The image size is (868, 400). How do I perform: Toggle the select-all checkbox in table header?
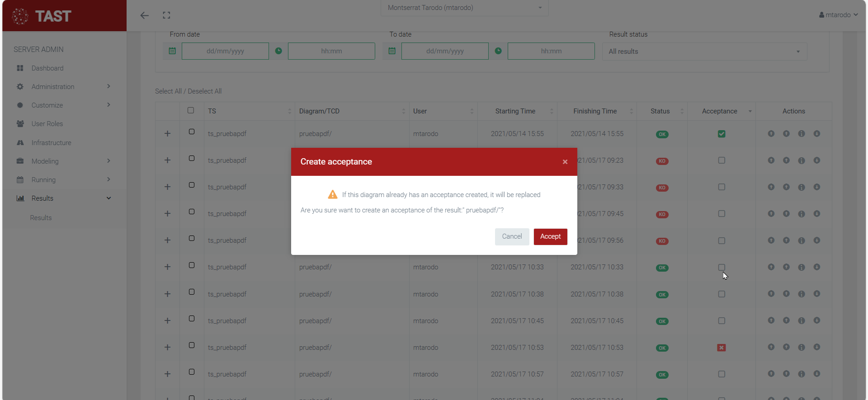point(191,110)
